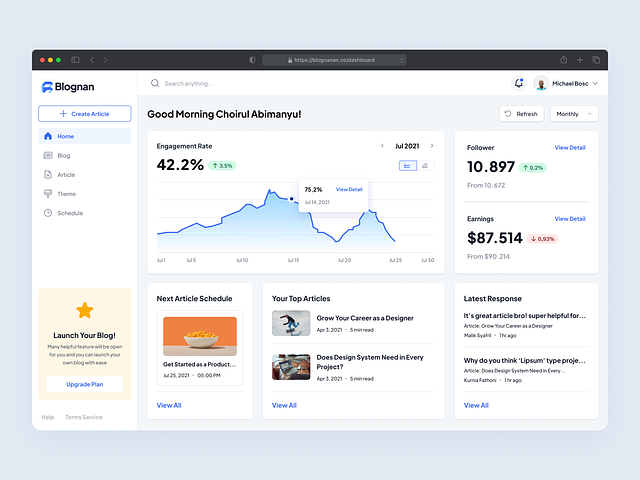Click the $87.514 earnings value
This screenshot has height=480, width=640.
(495, 238)
